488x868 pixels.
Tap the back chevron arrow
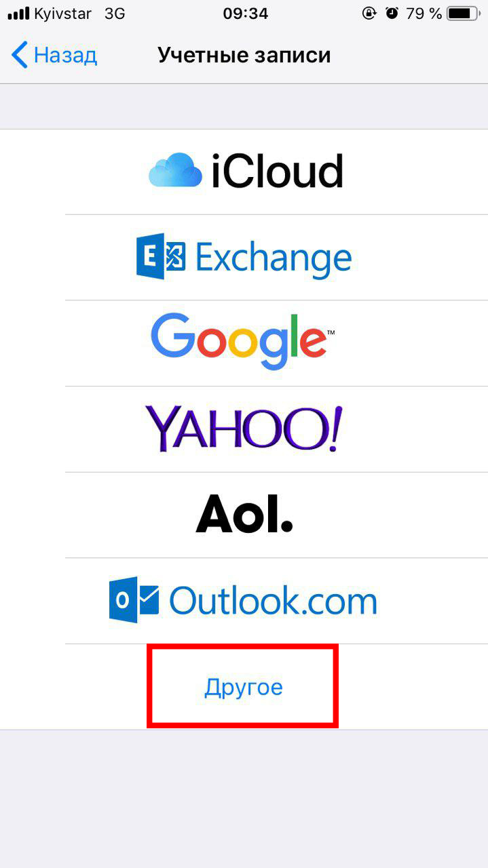pyautogui.click(x=20, y=55)
